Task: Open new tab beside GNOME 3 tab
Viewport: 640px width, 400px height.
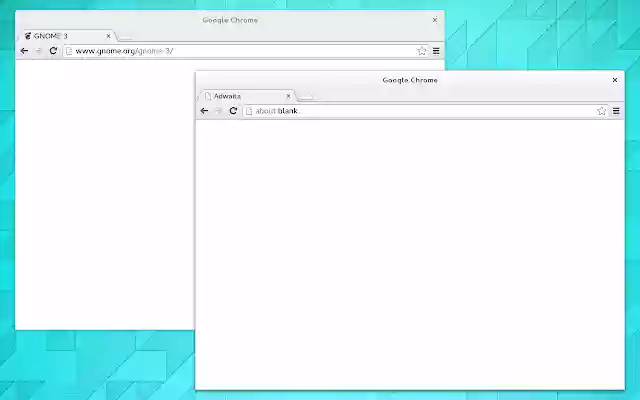Action: (x=125, y=38)
